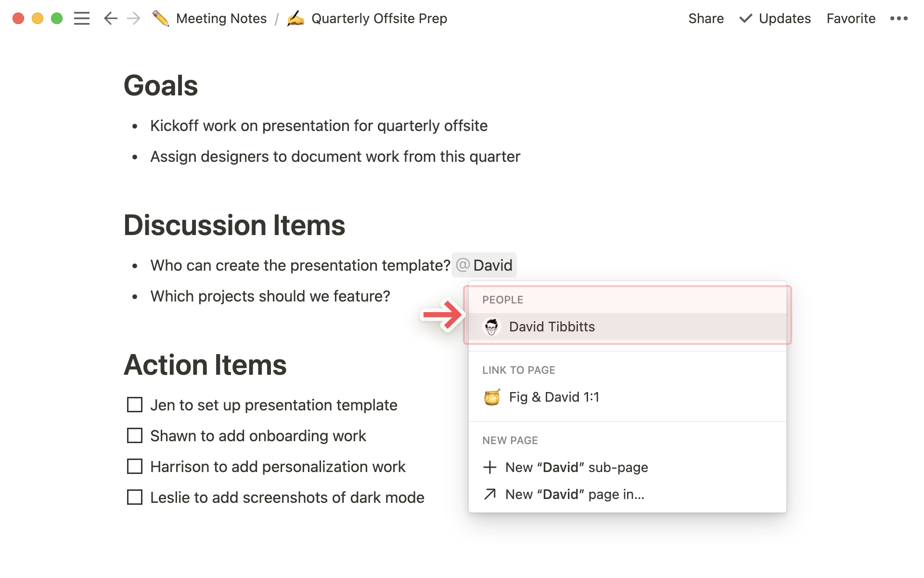
Task: Check 'Shawn to add onboarding work' box
Action: (135, 435)
